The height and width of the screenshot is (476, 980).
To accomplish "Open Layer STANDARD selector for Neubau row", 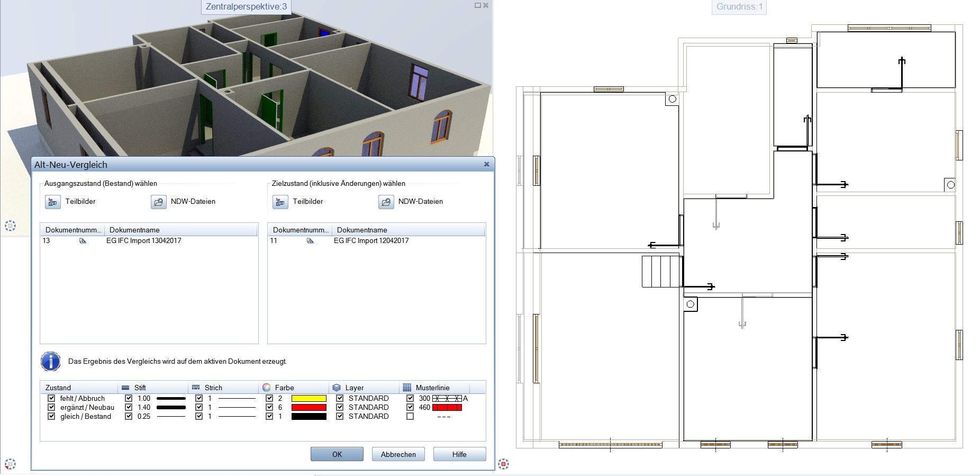I will tap(368, 407).
